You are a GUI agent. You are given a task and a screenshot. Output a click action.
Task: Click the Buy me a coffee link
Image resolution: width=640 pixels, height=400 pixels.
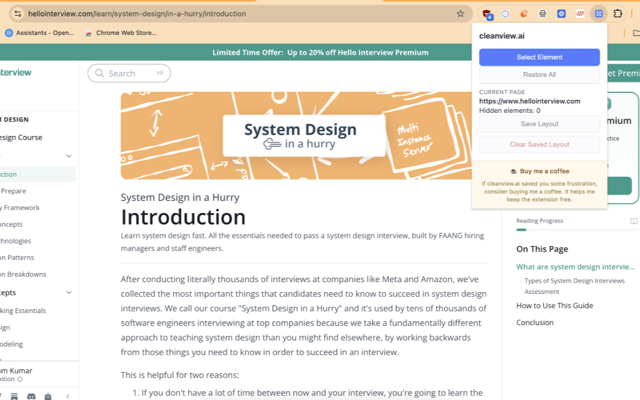point(540,171)
